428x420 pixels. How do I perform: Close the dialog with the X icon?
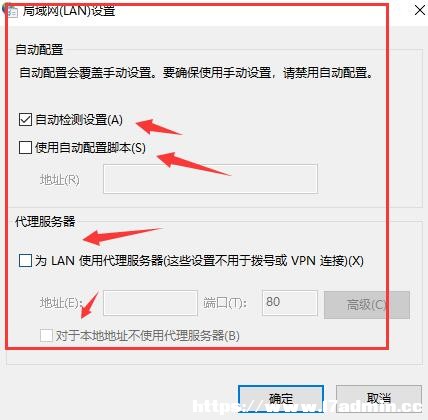(x=420, y=9)
